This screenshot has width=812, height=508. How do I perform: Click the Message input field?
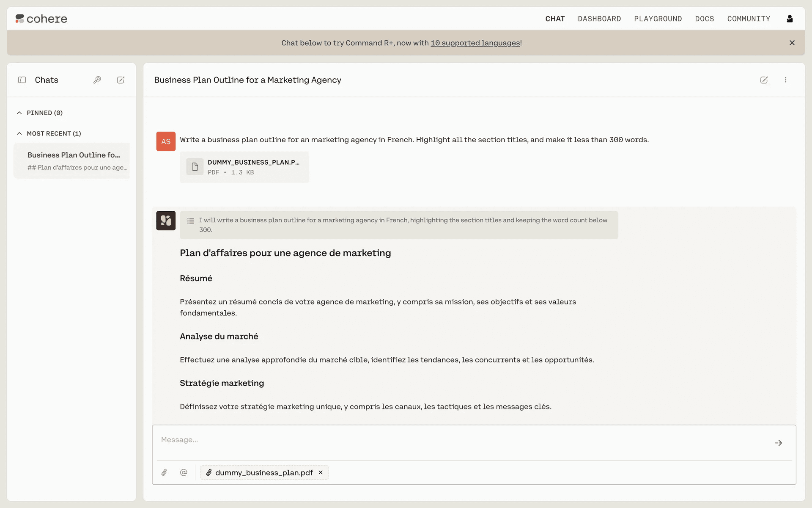pyautogui.click(x=461, y=440)
